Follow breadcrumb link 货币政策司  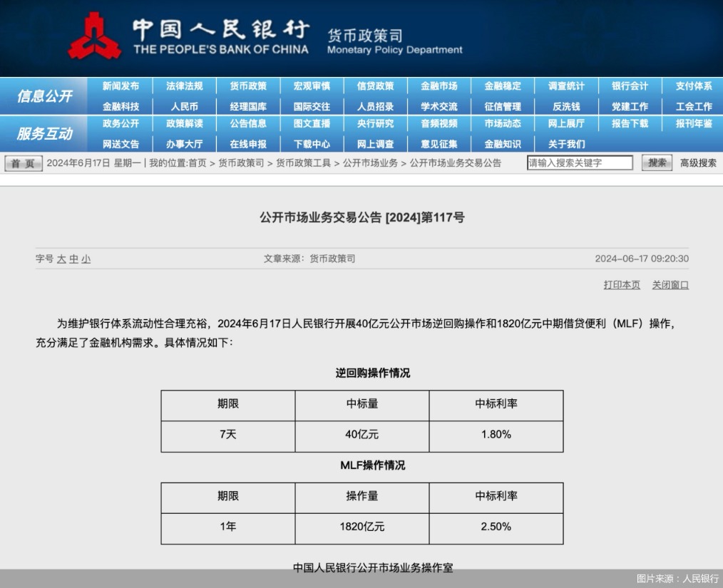click(241, 163)
